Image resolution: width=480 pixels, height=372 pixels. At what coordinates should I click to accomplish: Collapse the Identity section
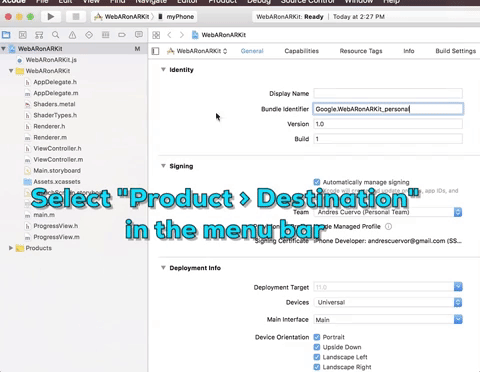coord(163,69)
